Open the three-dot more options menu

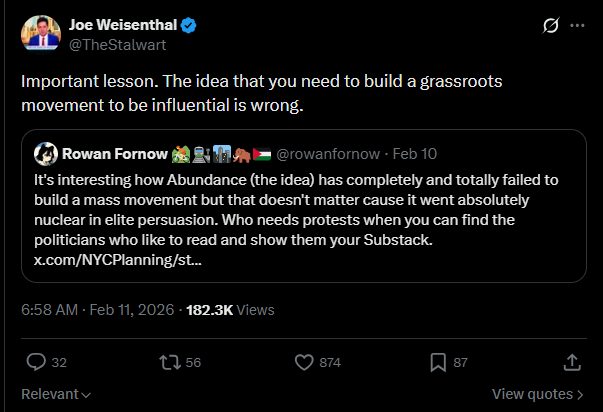(577, 25)
